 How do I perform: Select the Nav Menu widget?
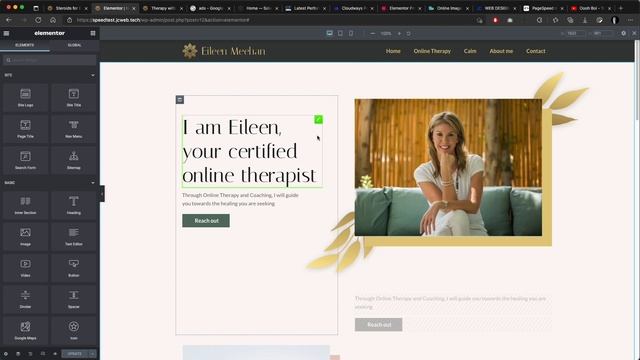[x=73, y=129]
